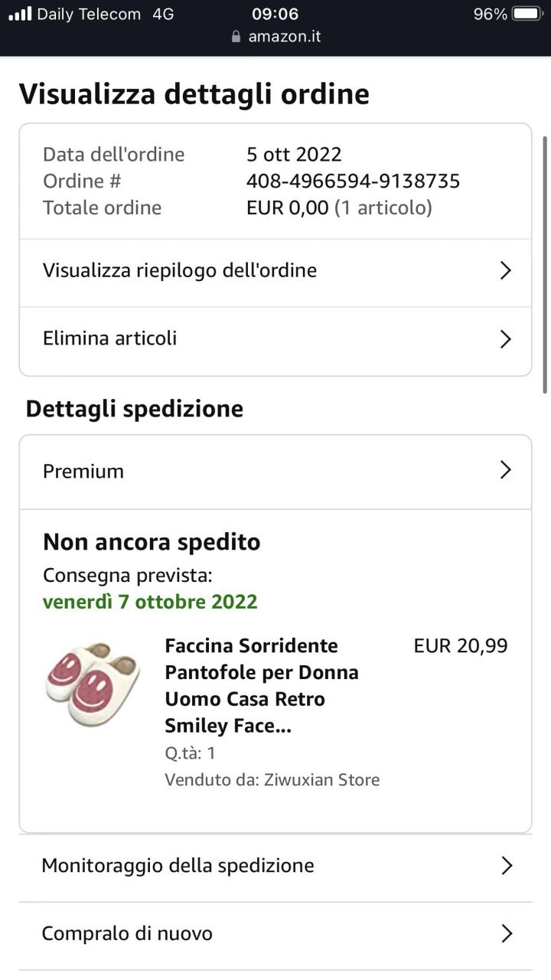Click chevron beside Monitoraggio della spedizione

[506, 866]
